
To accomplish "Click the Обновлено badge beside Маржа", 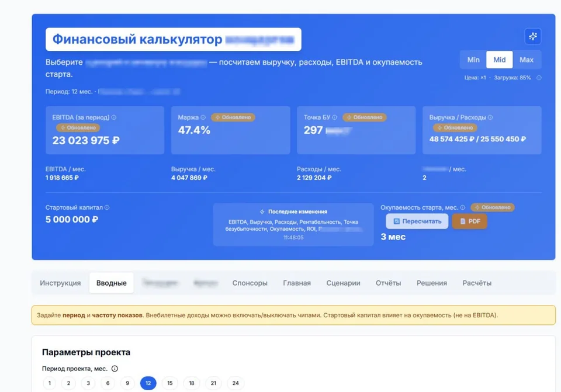I will 233,117.
